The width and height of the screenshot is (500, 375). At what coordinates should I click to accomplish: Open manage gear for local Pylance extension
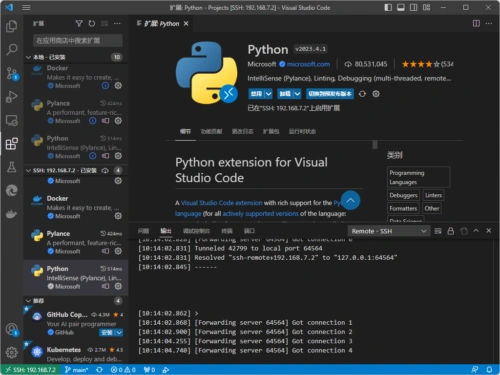[118, 121]
